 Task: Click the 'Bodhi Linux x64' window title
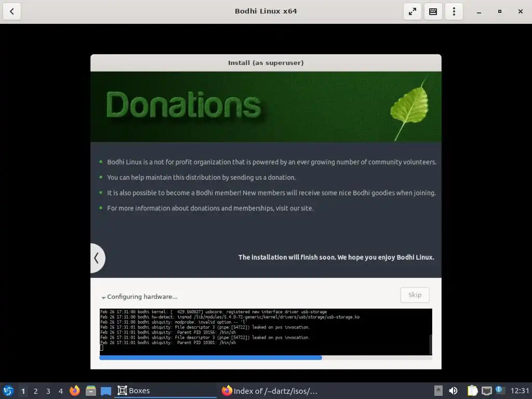point(265,11)
